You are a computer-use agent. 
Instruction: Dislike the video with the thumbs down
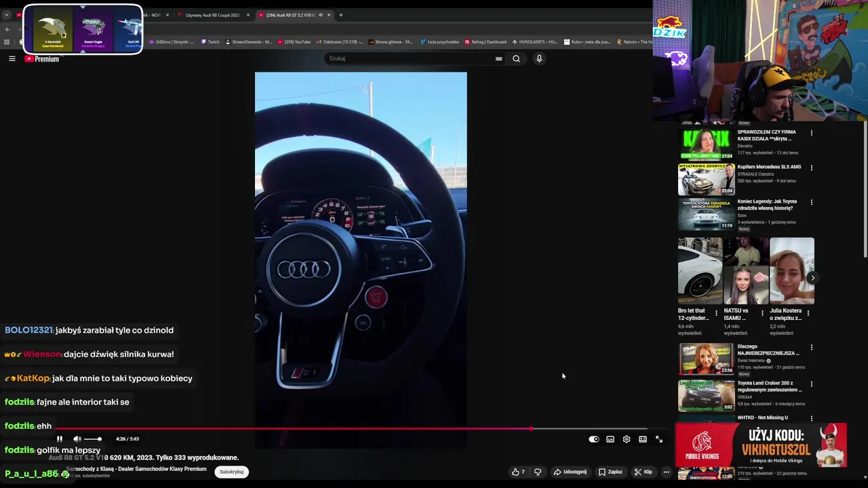coord(538,472)
